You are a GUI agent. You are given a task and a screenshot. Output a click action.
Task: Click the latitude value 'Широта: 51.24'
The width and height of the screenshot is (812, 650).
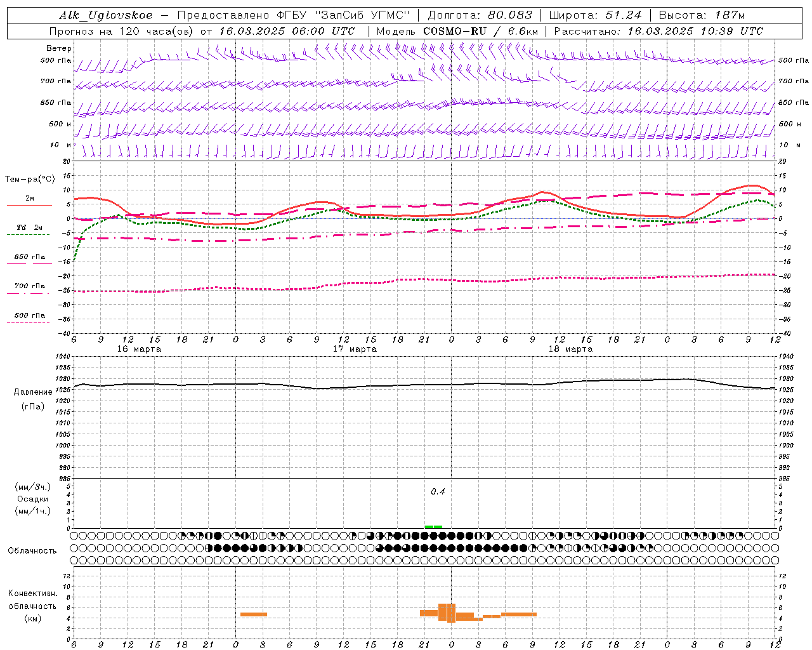pyautogui.click(x=595, y=15)
